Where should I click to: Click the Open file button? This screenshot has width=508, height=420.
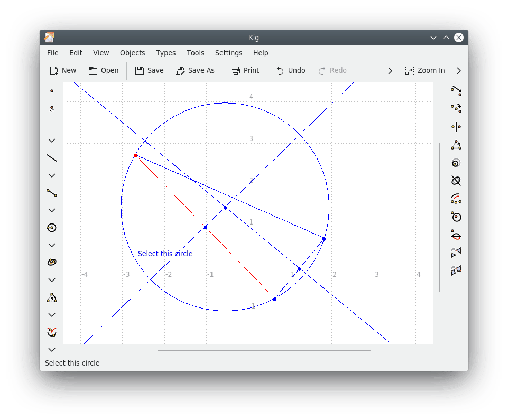click(x=104, y=71)
